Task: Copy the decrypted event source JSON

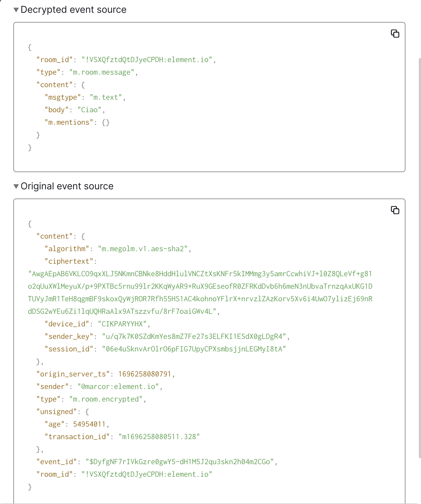Action: 395,34
